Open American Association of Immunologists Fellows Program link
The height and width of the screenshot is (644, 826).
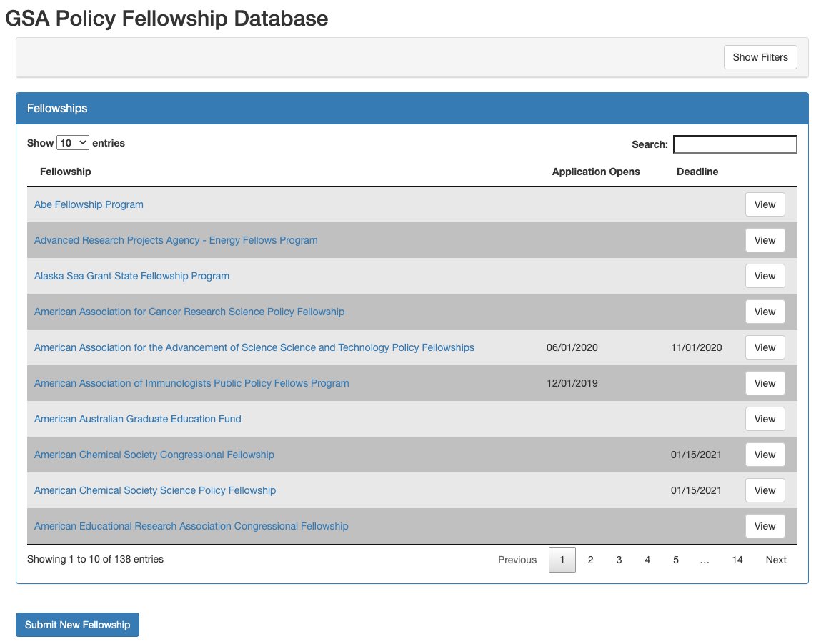pyautogui.click(x=191, y=384)
